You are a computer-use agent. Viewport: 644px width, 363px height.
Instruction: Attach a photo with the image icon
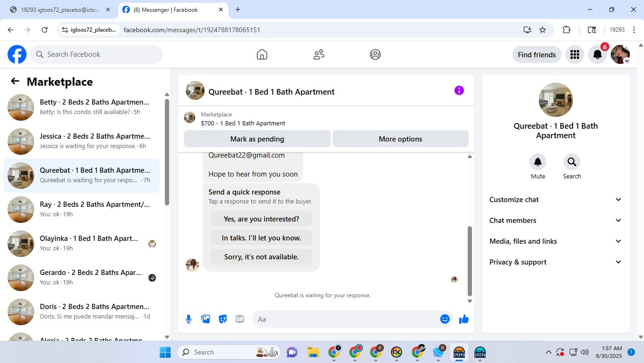point(206,319)
